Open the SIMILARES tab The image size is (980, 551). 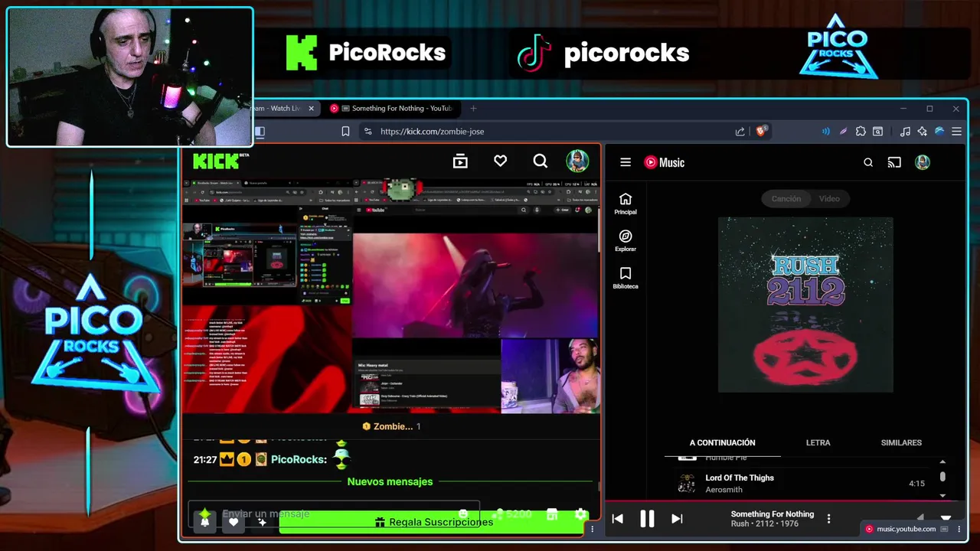(901, 443)
